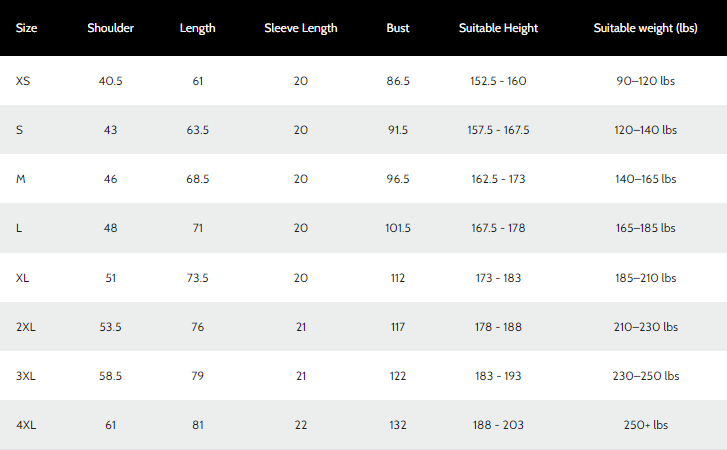Image resolution: width=727 pixels, height=450 pixels.
Task: Click the L size row label
Action: point(19,228)
